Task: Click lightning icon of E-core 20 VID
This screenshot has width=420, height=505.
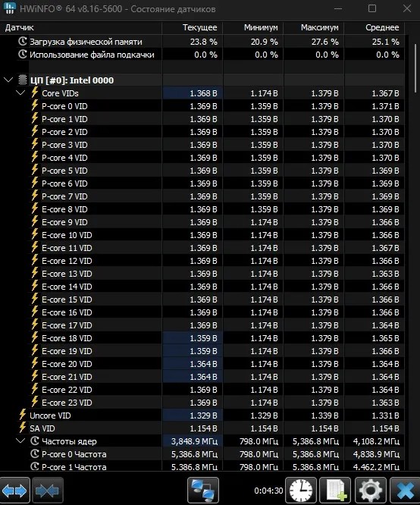Action: (x=35, y=363)
